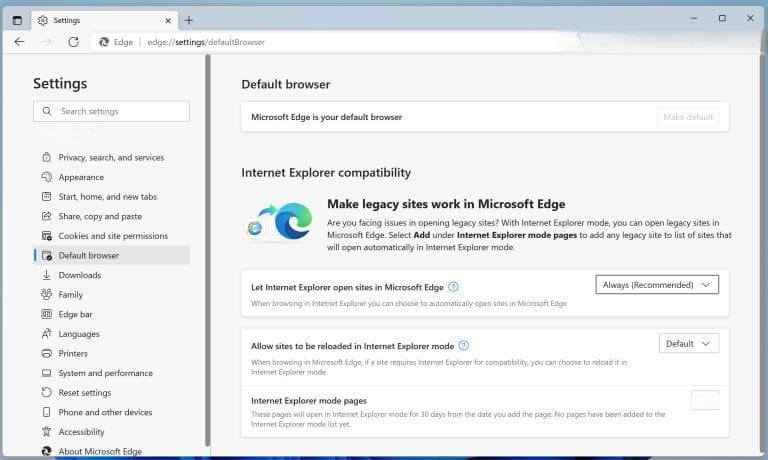Open About Microsoft Edge page
Screen dimensions: 768x460
coord(100,451)
